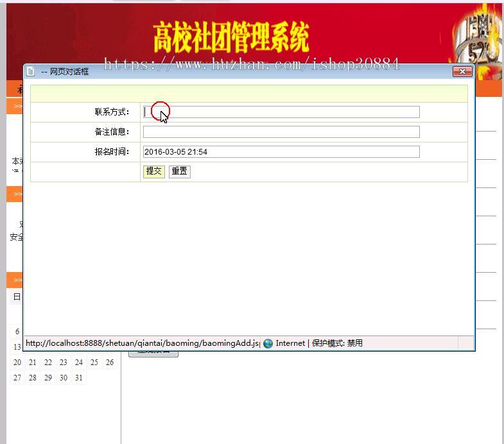This screenshot has height=444, width=504.
Task: Click the 报名时间 label
Action: coord(112,151)
